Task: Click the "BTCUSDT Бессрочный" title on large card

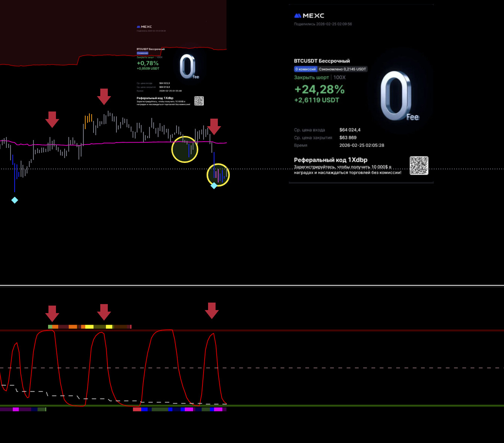Action: pyautogui.click(x=322, y=61)
